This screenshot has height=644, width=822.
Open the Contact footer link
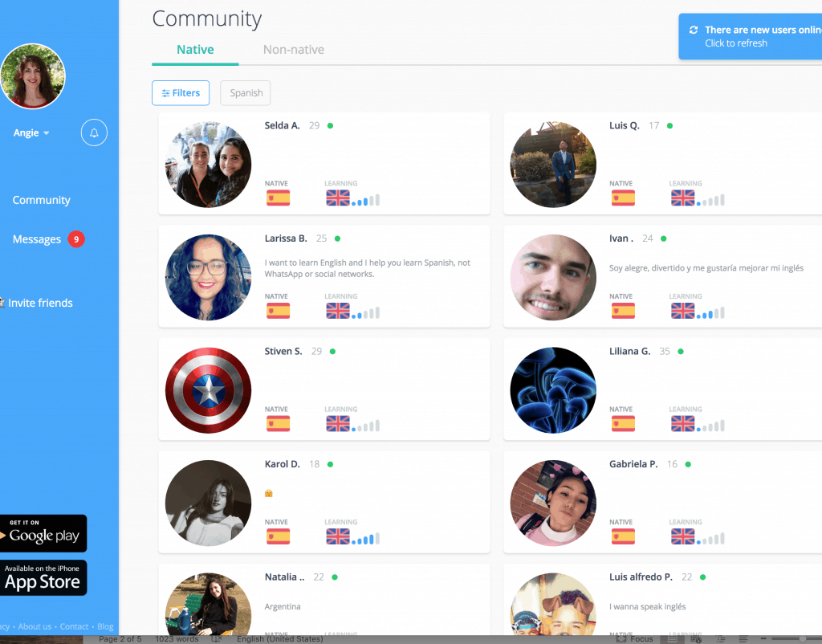[x=75, y=626]
